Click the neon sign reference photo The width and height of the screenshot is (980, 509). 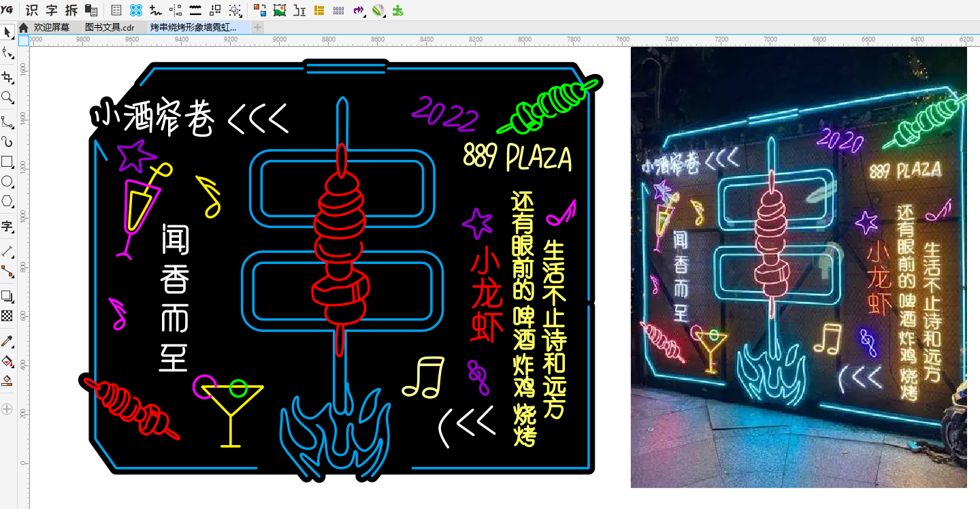[x=798, y=267]
